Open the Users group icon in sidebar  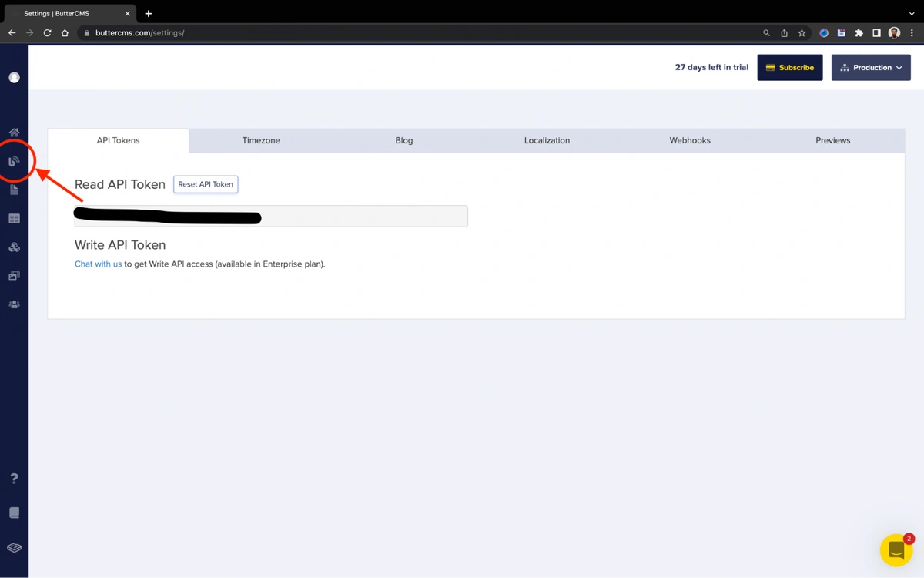click(x=14, y=304)
